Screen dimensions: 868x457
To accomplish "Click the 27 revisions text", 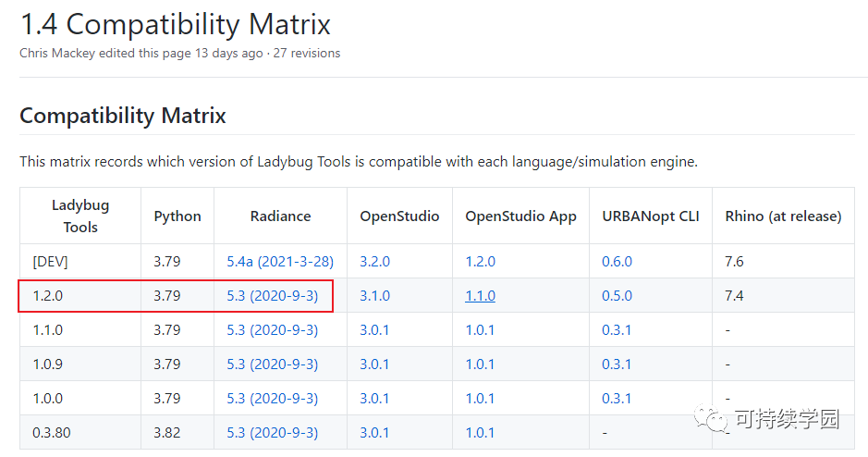I will [x=307, y=53].
